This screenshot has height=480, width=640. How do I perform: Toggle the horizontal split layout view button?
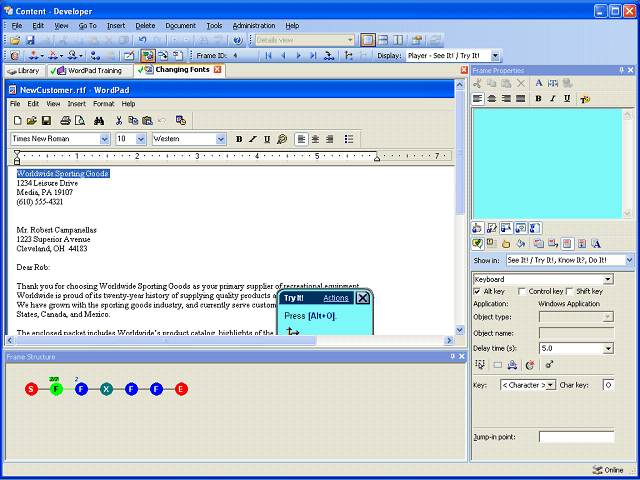click(x=383, y=40)
